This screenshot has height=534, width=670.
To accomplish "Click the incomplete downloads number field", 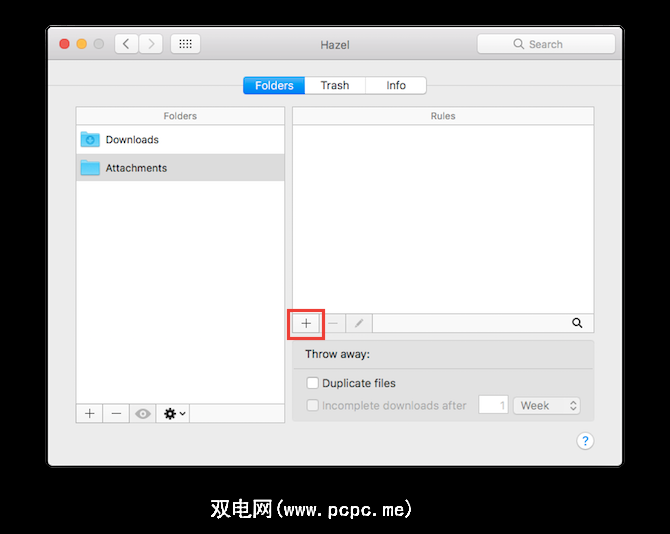I will 493,405.
